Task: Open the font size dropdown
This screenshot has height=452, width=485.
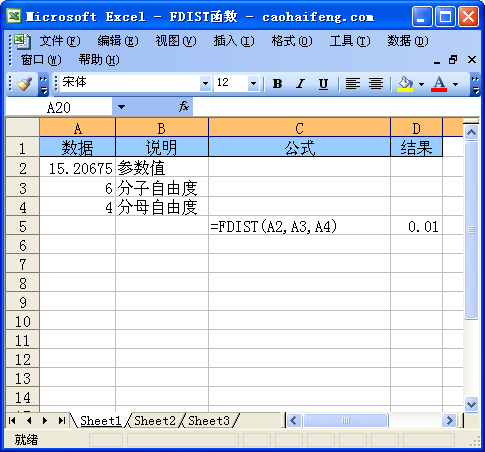Action: (x=253, y=83)
